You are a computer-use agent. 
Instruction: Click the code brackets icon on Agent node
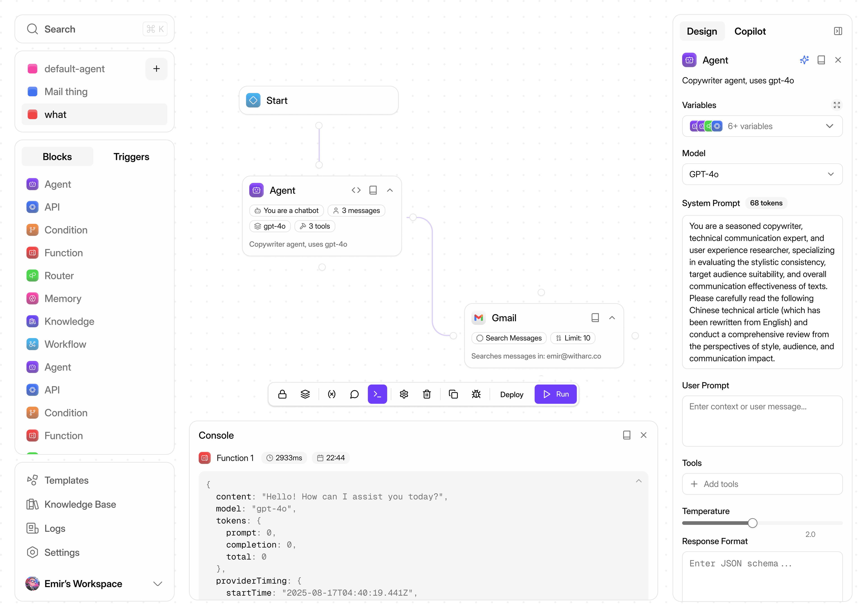(x=356, y=190)
